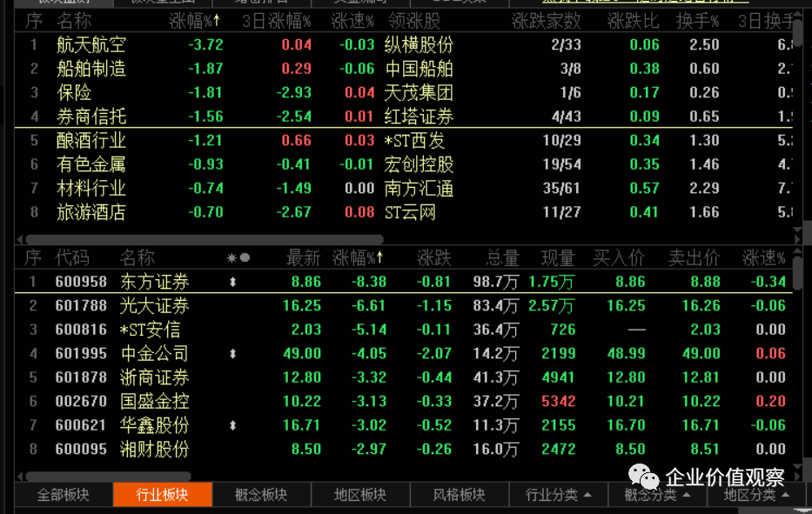Open leading stock 南方汇通
The height and width of the screenshot is (514, 812).
(x=419, y=188)
